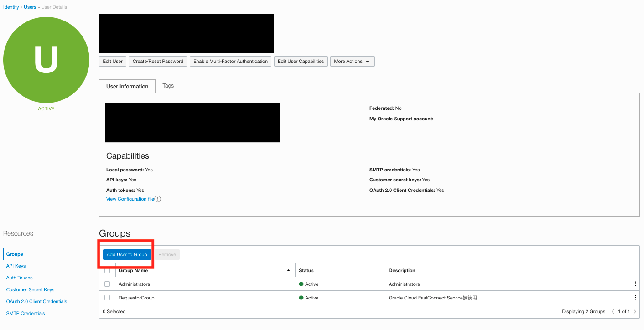Go to next page of groups
Screen dimensions: 644x330
pos(634,312)
